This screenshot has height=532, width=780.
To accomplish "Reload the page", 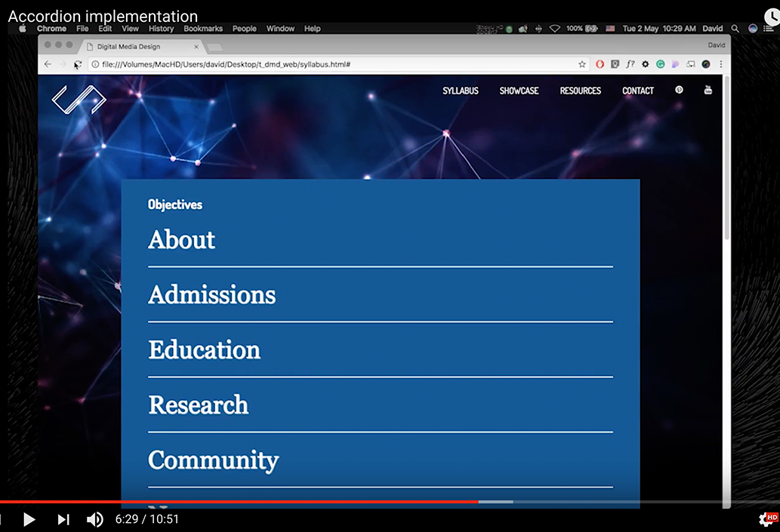I will coord(78,65).
